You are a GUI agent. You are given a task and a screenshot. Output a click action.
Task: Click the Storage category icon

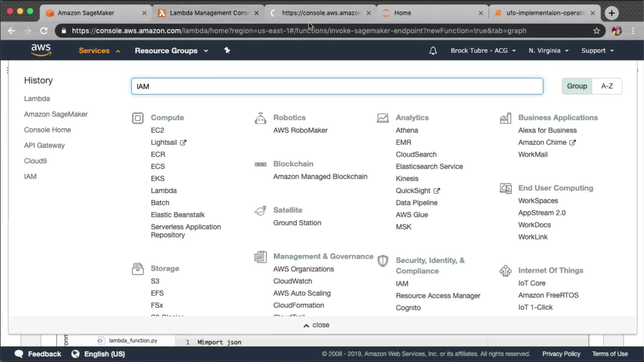(138, 269)
